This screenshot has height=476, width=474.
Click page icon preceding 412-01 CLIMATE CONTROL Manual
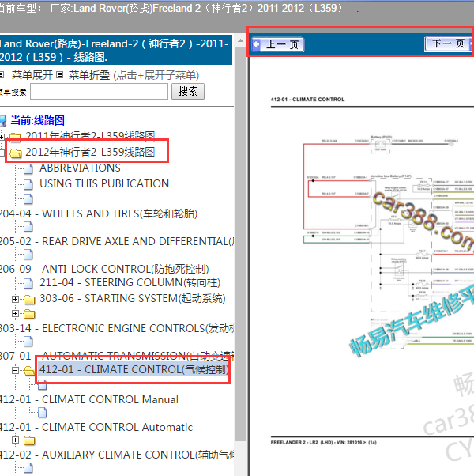(x=43, y=384)
